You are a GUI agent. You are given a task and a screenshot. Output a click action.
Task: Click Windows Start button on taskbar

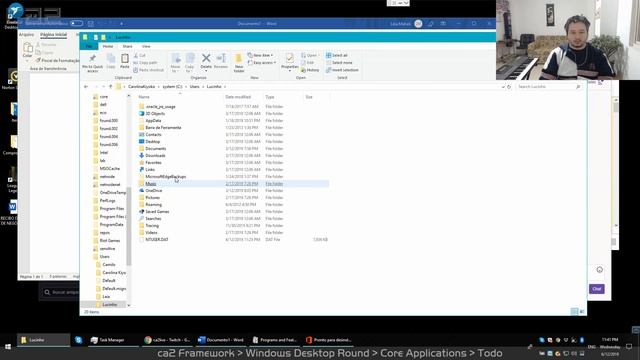tap(7, 347)
